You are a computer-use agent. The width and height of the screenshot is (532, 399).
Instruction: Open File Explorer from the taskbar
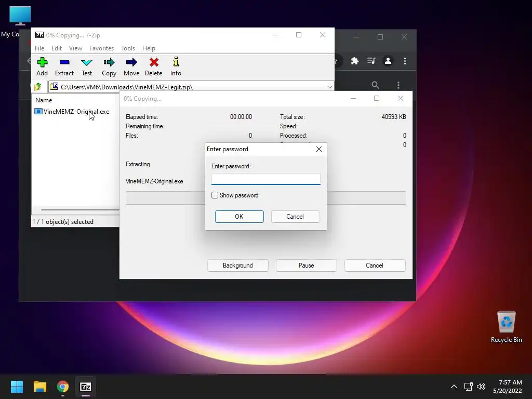coord(39,387)
